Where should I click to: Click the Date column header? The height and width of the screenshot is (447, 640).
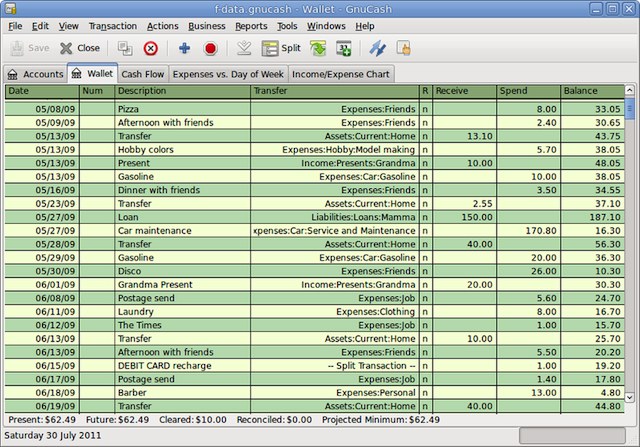pos(42,91)
